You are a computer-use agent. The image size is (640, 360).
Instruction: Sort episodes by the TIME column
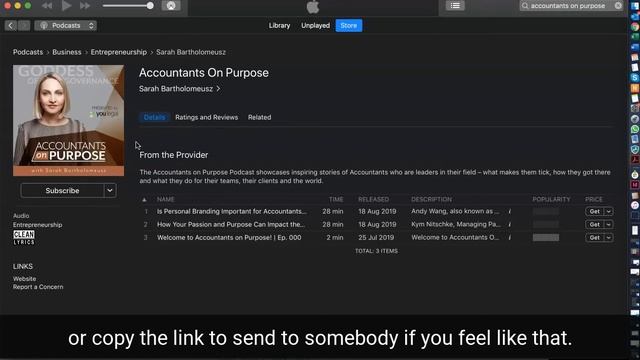[x=336, y=200]
